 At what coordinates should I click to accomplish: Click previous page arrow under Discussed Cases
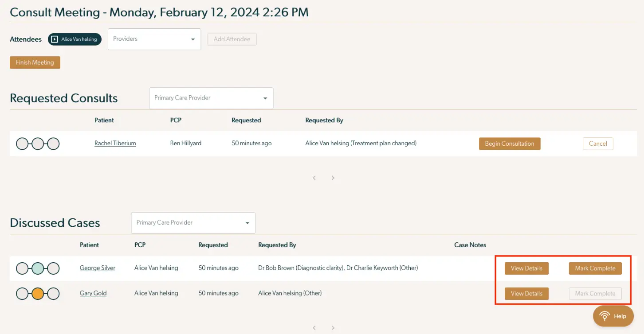pyautogui.click(x=314, y=328)
